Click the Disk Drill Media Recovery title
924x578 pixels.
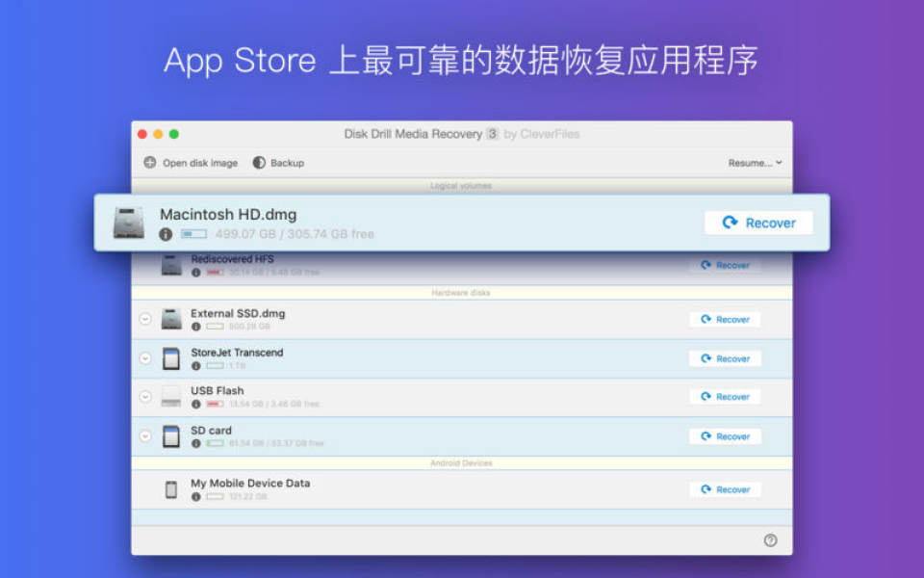coord(413,134)
